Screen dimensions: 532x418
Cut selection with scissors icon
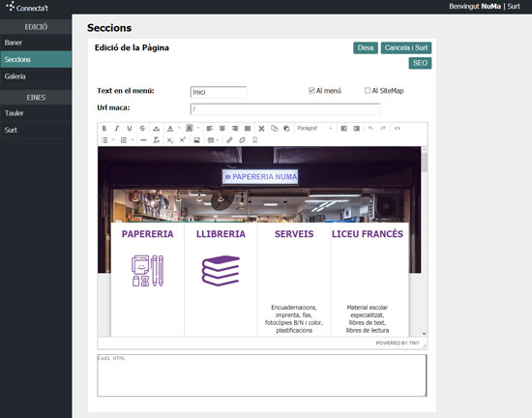coord(261,129)
